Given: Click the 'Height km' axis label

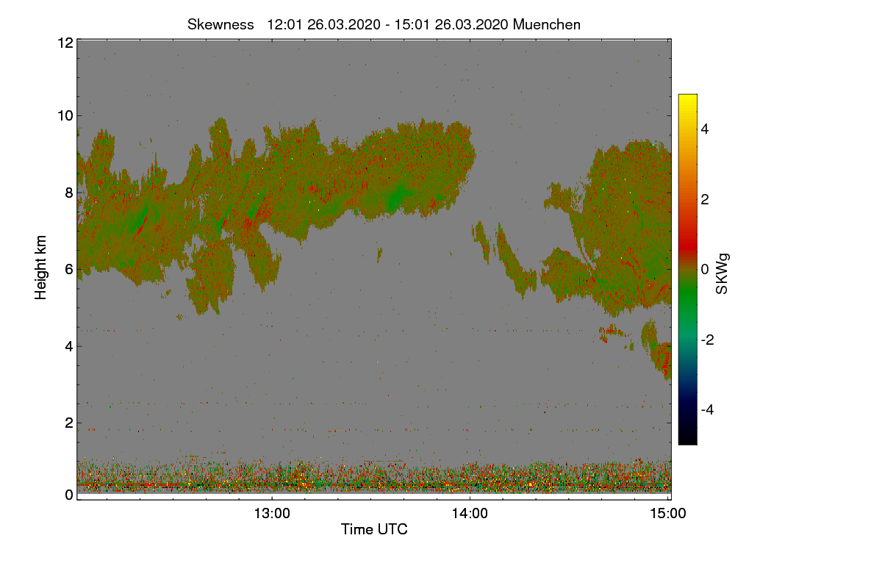Looking at the screenshot, I should 41,268.
